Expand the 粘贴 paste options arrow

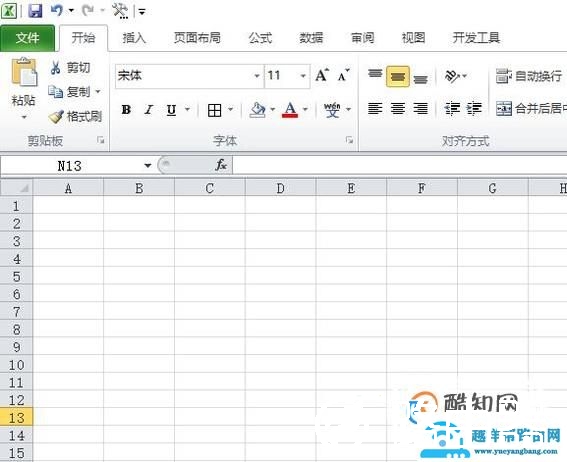[x=24, y=117]
